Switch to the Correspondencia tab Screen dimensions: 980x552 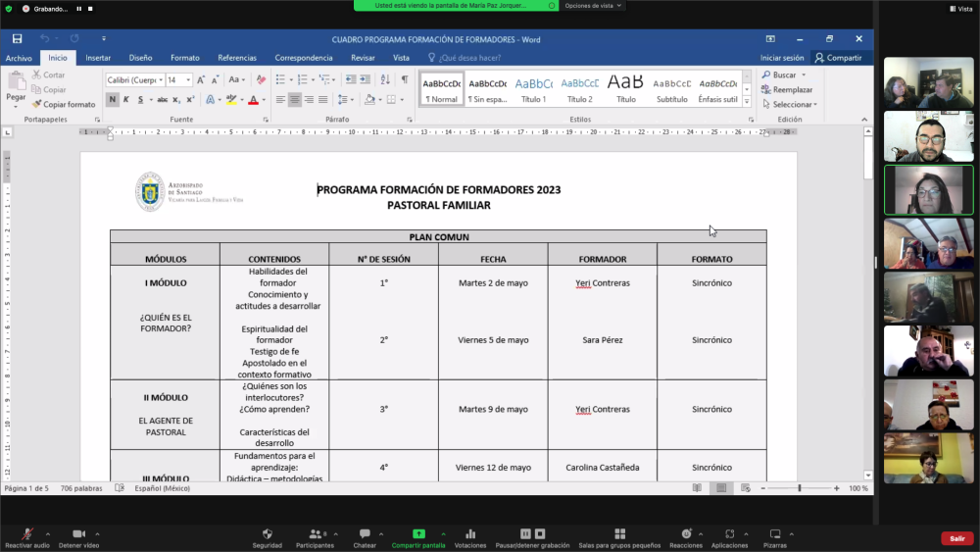[304, 58]
